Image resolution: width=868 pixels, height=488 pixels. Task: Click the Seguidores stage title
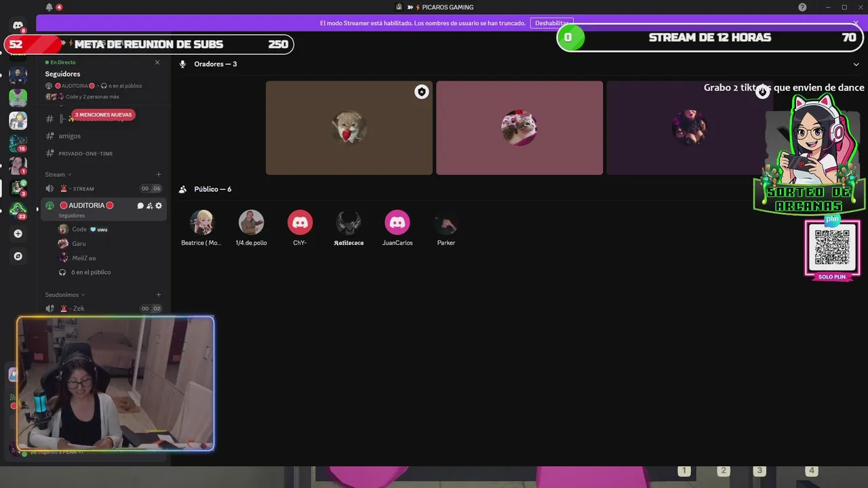[62, 74]
